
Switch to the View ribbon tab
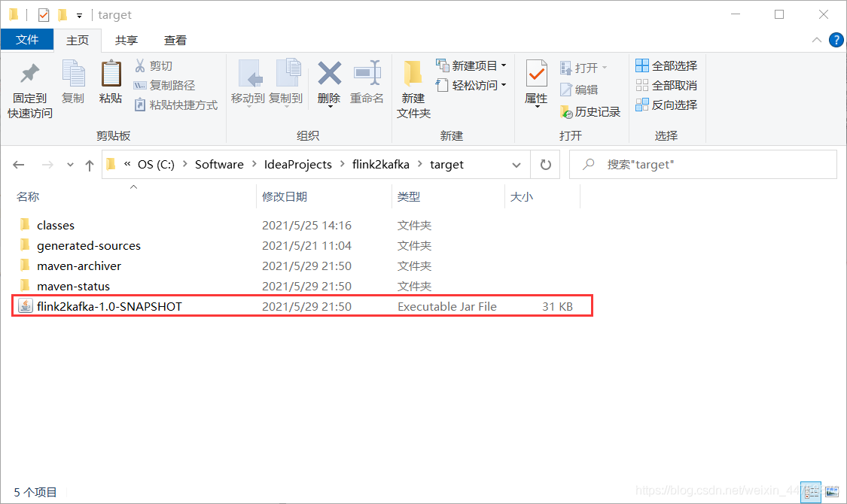click(x=175, y=41)
